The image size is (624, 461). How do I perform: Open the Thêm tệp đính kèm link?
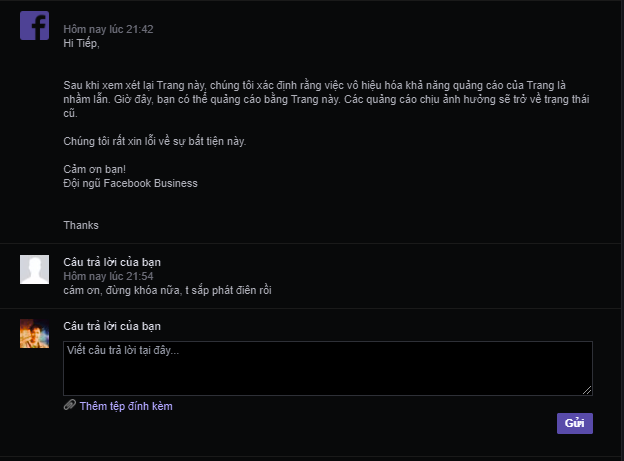[126, 406]
